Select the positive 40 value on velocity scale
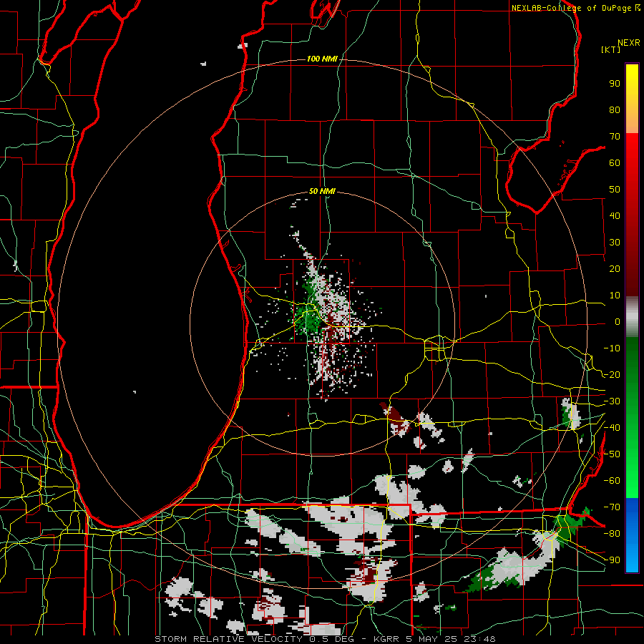Screen dimensions: 644x644 click(x=615, y=216)
